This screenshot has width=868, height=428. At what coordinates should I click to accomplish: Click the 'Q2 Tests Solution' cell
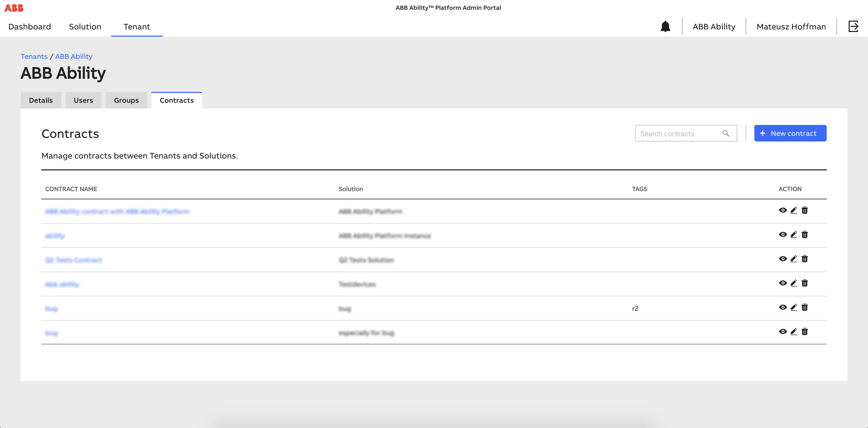click(366, 260)
